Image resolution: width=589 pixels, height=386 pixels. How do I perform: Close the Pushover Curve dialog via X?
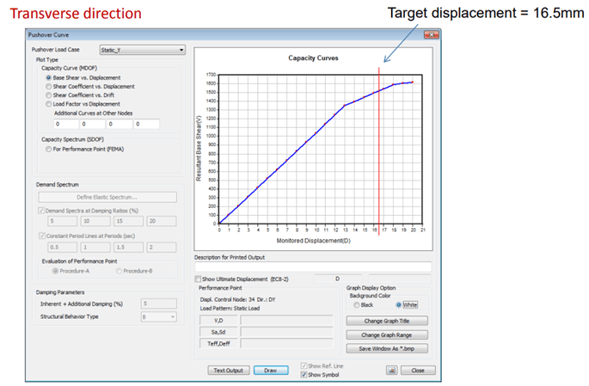pos(431,35)
